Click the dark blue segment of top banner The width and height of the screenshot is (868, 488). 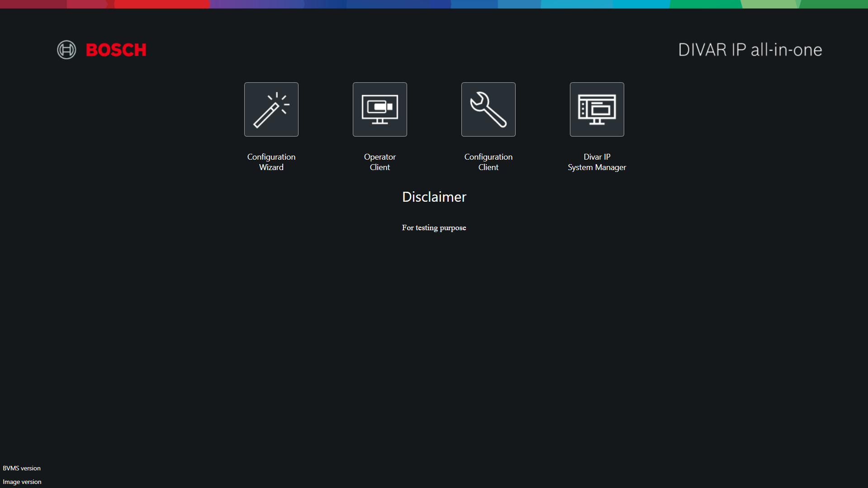(x=398, y=4)
